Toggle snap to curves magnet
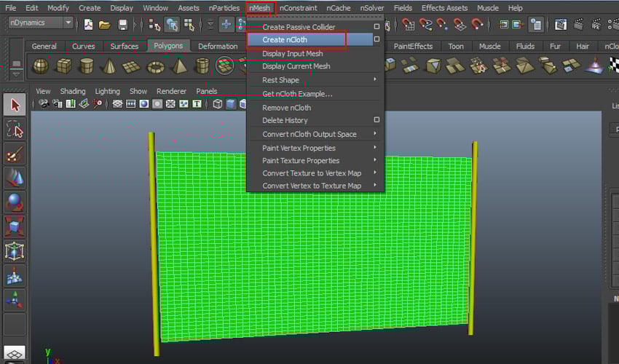Viewport: 619px width, 364px height. (x=425, y=25)
